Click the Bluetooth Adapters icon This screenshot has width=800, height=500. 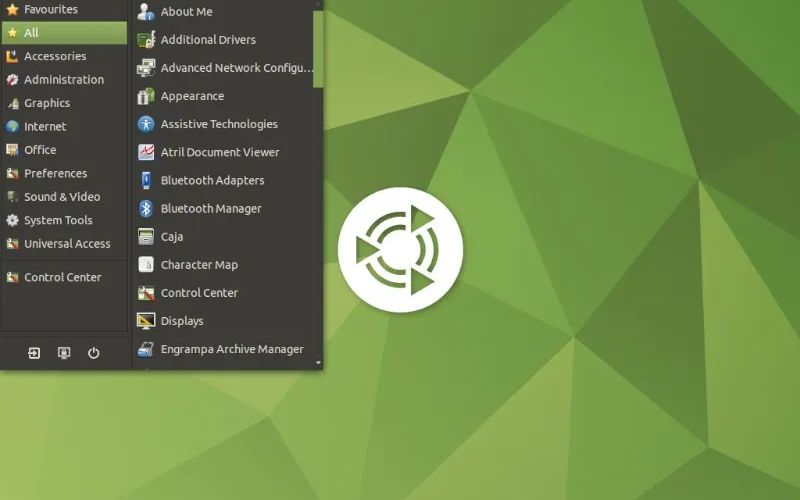(x=146, y=180)
